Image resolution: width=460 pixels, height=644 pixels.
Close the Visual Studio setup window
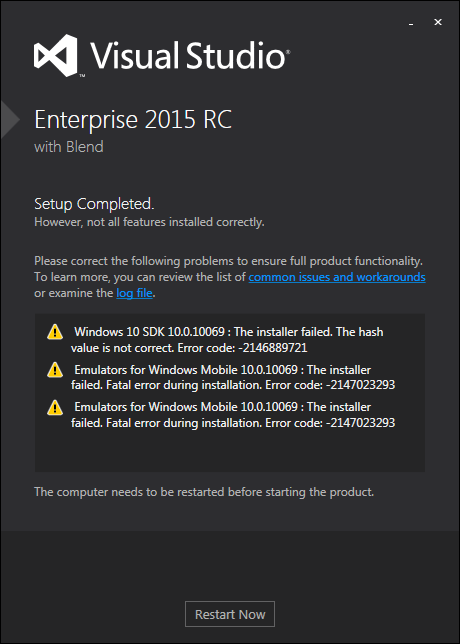pos(438,22)
